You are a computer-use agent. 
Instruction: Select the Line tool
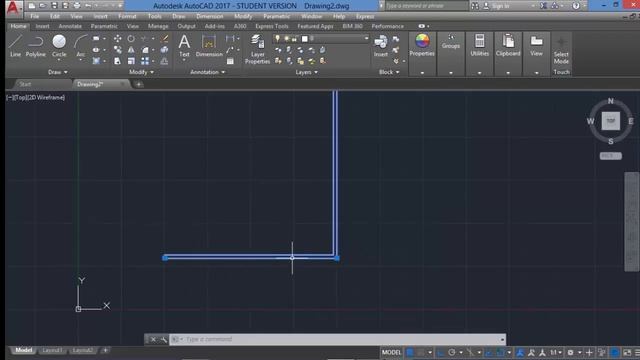15,45
